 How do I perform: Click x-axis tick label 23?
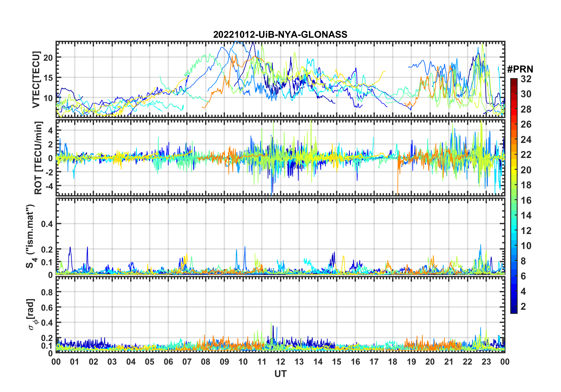(x=486, y=362)
